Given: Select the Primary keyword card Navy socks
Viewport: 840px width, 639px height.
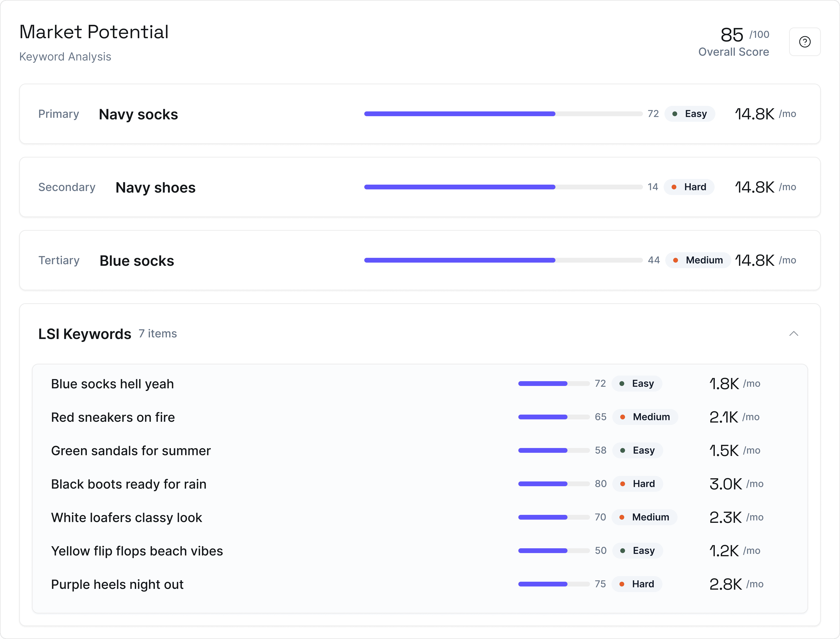Looking at the screenshot, I should pos(138,114).
